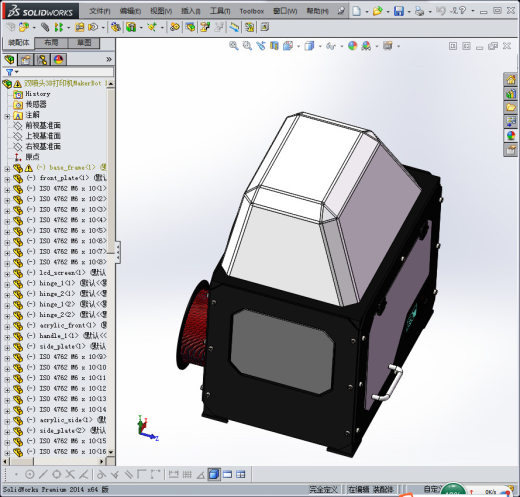Click SolidWorks Resources home icon in task pane
This screenshot has width=520, height=497.
pos(510,80)
